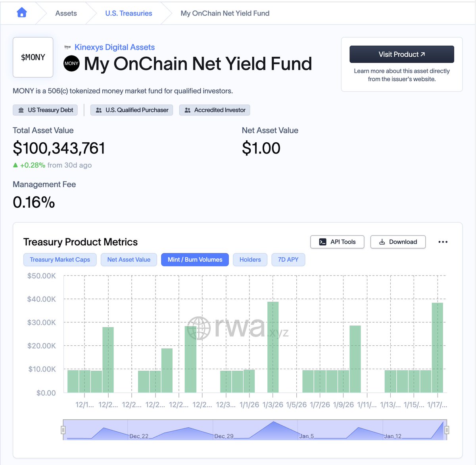Click the left range slider handle

pos(63,430)
